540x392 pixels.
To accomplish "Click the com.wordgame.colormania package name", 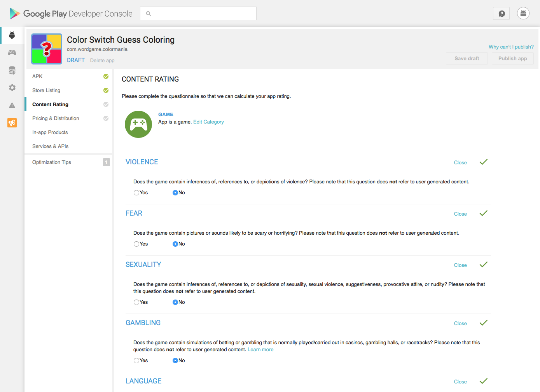I will (97, 49).
